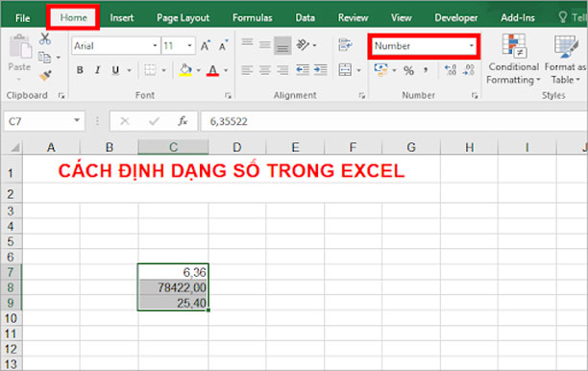Apply Percent style

[408, 70]
